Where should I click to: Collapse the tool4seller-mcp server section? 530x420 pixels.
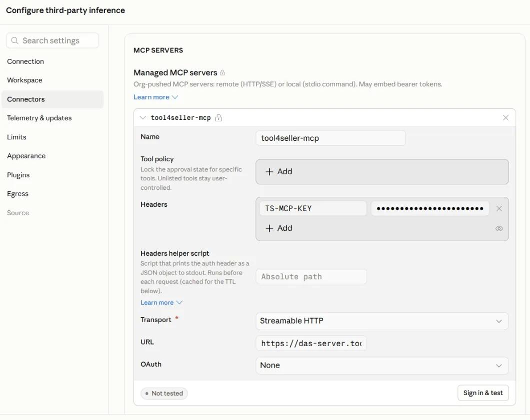pyautogui.click(x=142, y=117)
